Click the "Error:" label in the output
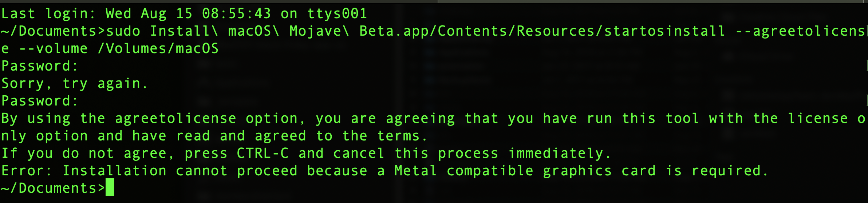The image size is (868, 203). 27,171
